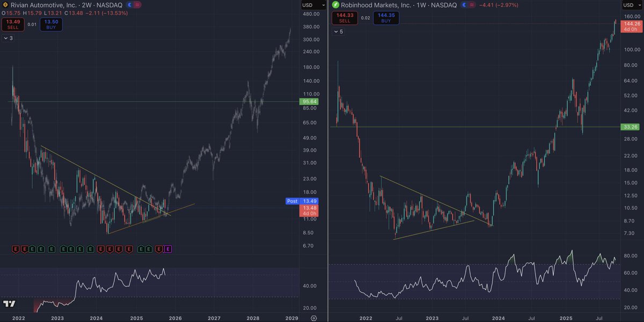This screenshot has width=644, height=322.
Task: Click the green 33.26 horizontal line price label
Action: 630,127
